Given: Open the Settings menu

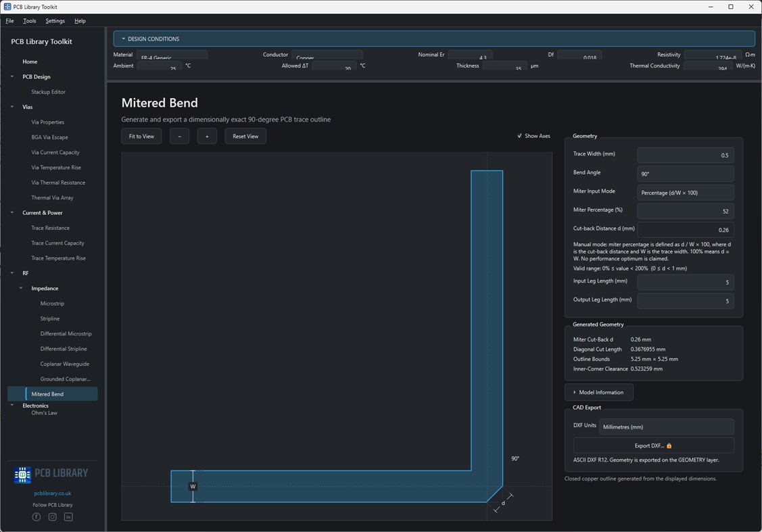Looking at the screenshot, I should [55, 21].
